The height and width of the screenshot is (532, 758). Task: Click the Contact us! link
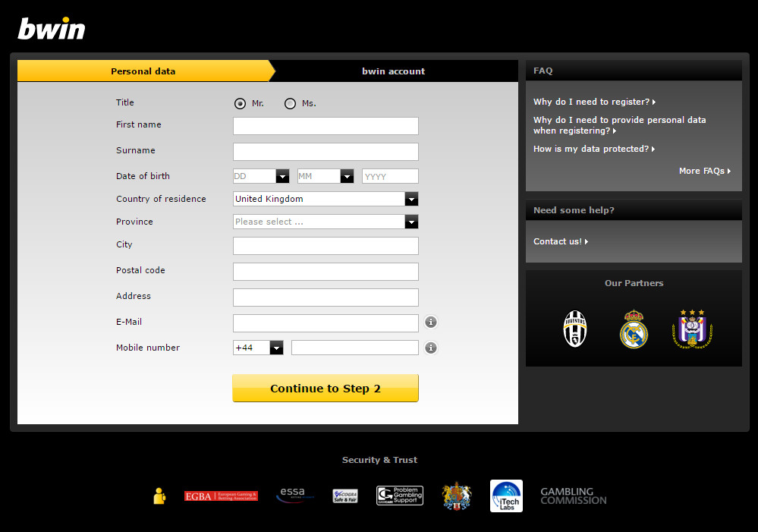(x=560, y=241)
